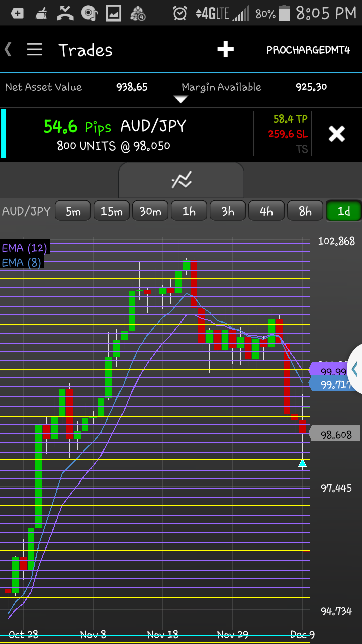Close the AUD/JPY trade with X

[336, 134]
